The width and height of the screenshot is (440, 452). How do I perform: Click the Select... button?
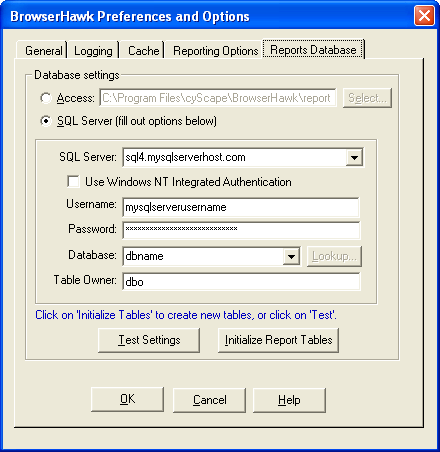coord(367,98)
